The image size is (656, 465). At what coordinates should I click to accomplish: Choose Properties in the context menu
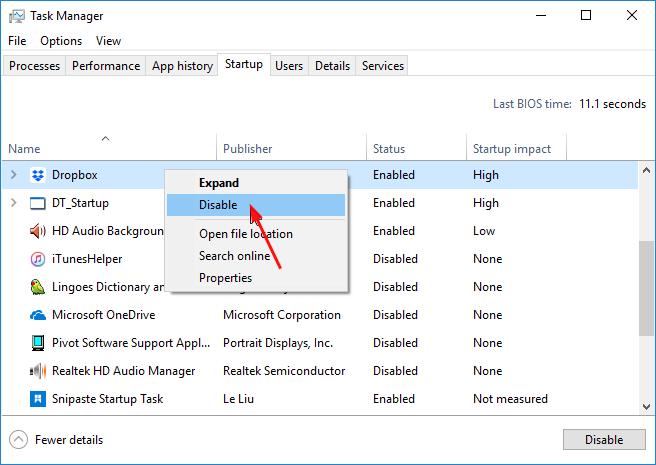coord(256,278)
